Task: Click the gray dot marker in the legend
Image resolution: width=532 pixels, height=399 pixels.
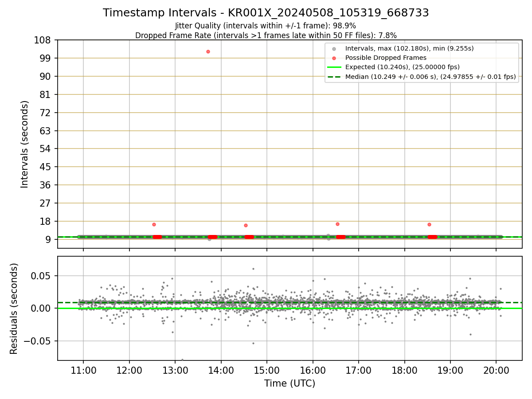Action: pos(334,49)
